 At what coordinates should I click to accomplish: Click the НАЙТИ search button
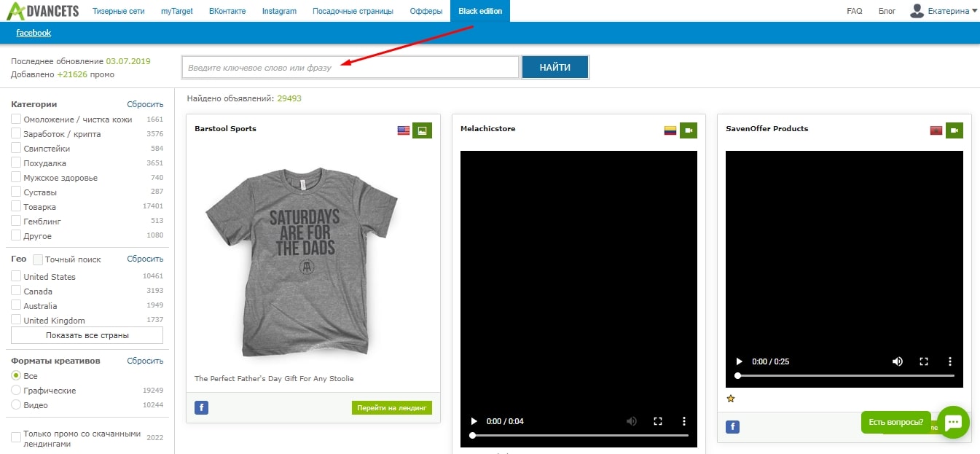(x=555, y=67)
